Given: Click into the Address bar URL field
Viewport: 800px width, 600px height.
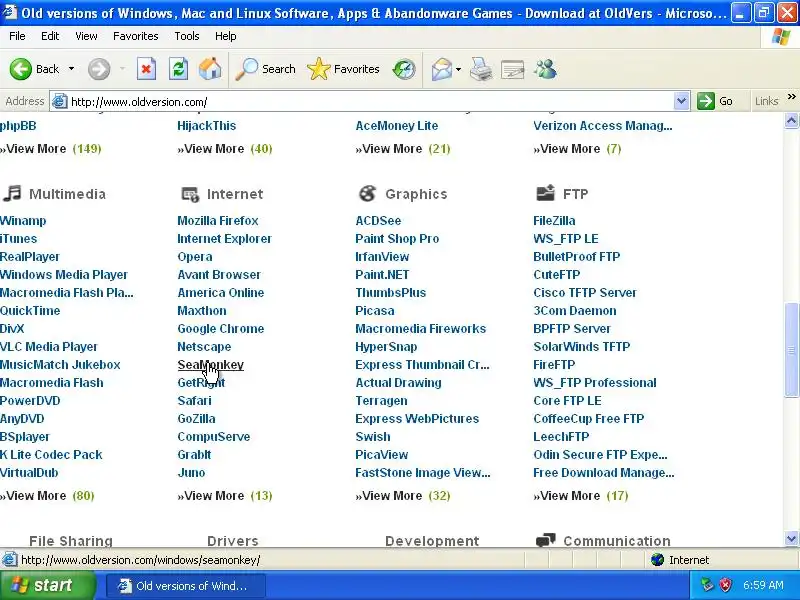Looking at the screenshot, I should (371, 102).
